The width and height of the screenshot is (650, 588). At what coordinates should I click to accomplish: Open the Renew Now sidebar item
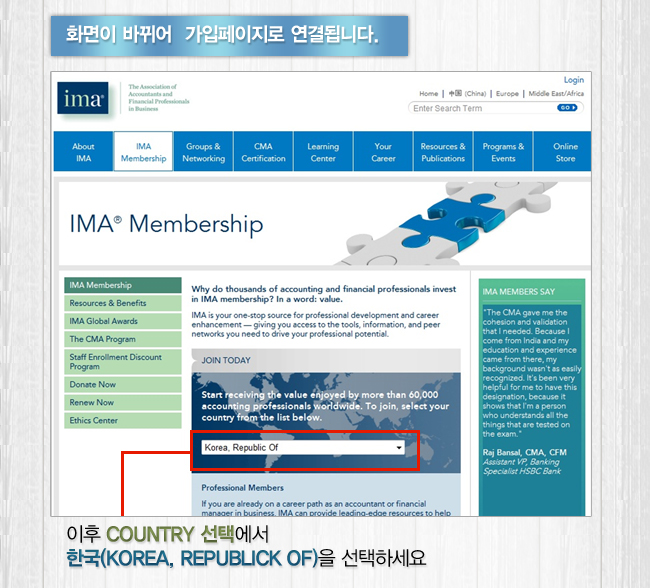point(123,402)
